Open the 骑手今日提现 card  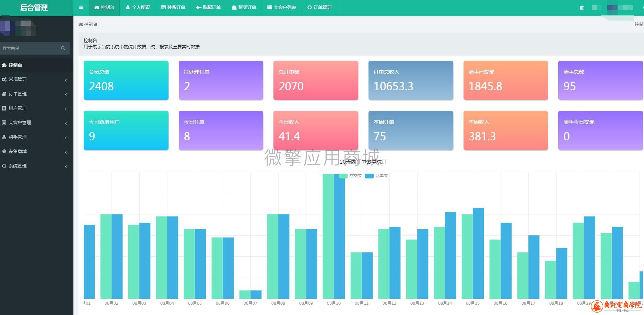[x=600, y=130]
